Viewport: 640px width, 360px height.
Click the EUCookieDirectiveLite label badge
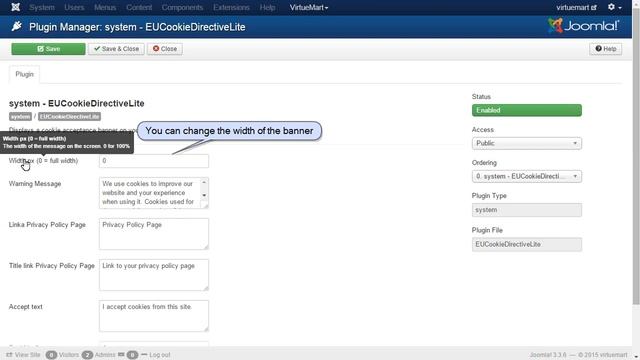coord(69,116)
